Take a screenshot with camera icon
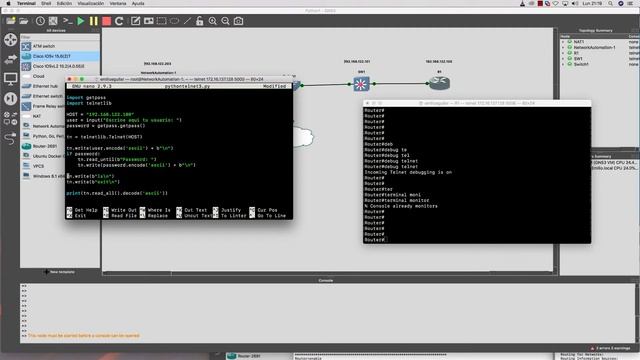This screenshot has width=640, height=360. click(x=238, y=21)
